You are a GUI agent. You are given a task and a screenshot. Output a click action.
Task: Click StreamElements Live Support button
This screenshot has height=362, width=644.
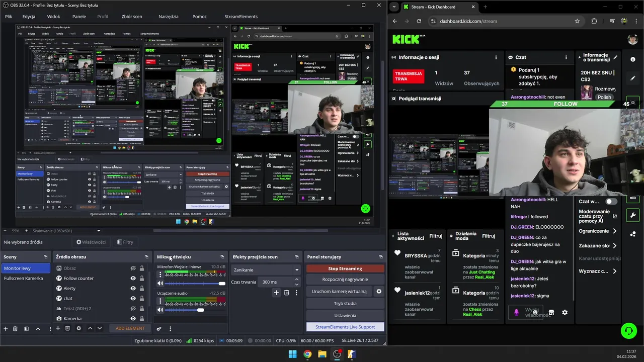(345, 327)
